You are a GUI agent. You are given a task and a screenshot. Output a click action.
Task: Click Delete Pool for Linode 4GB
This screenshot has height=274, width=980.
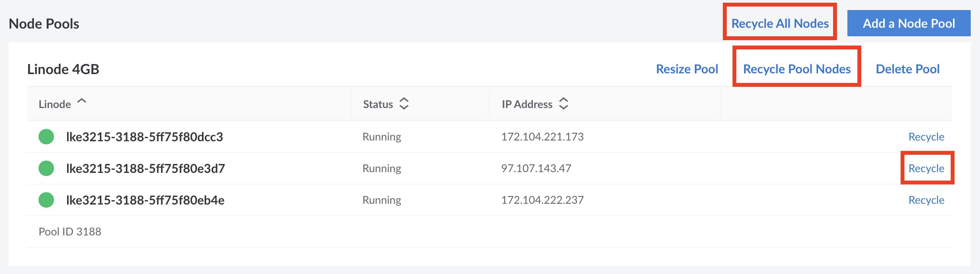pos(907,69)
